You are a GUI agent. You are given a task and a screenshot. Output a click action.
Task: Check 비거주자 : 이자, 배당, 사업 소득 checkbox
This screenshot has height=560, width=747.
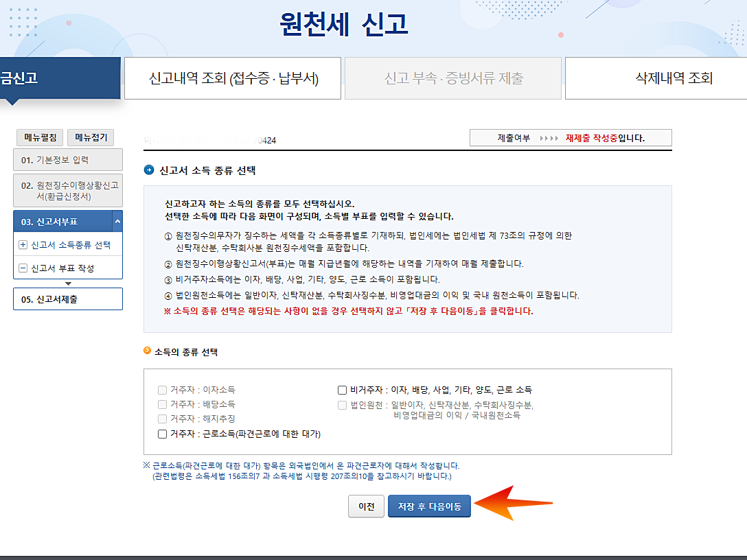pyautogui.click(x=342, y=390)
